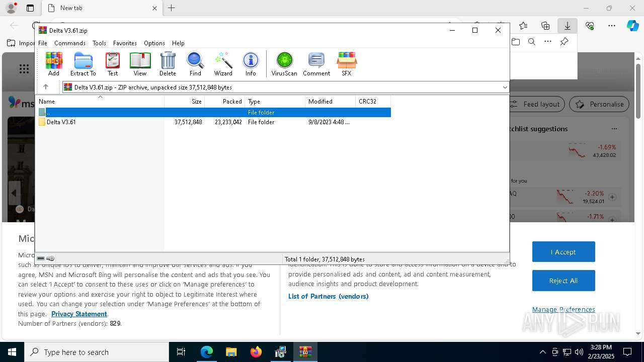The image size is (644, 362).
Task: Pin the downloads panel
Action: 564,42
